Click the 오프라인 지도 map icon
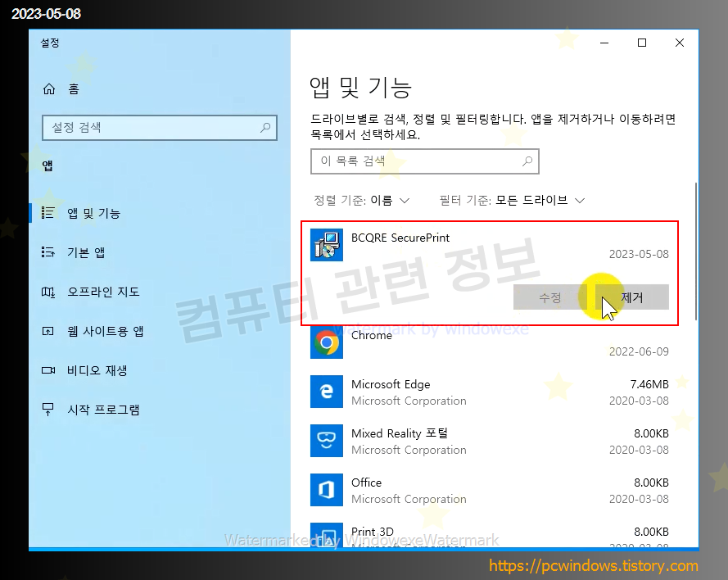Viewport: 728px width, 580px height. click(x=47, y=292)
